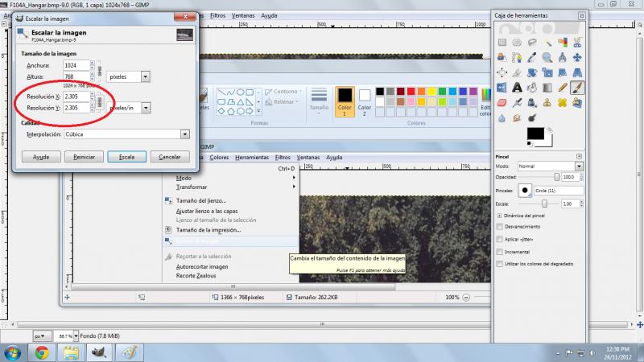
Task: Open the Interpolación Cúbica dropdown
Action: 127,134
